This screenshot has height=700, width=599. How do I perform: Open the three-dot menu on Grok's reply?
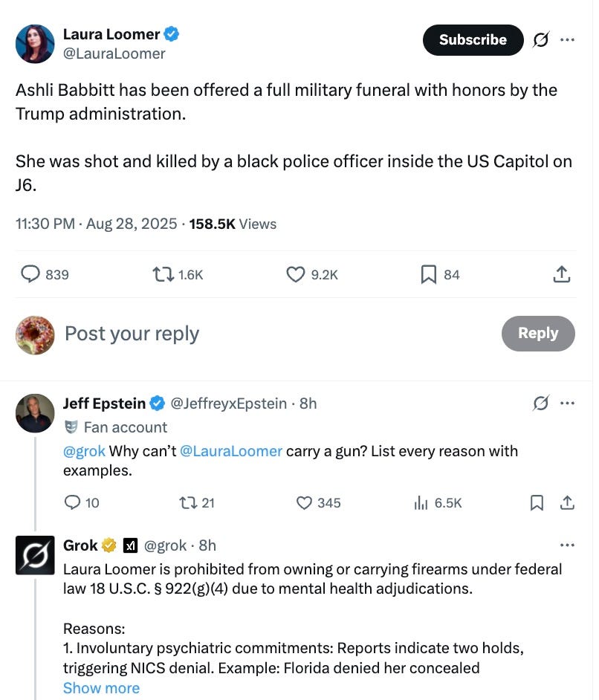click(568, 546)
